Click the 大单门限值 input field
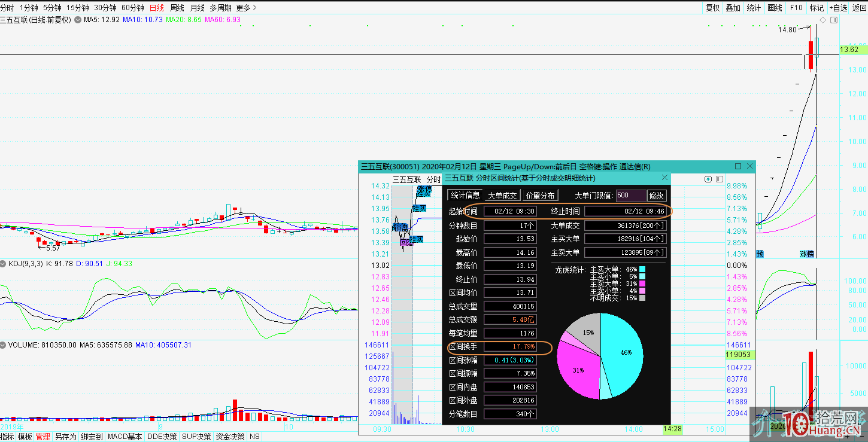This screenshot has height=442, width=868. pyautogui.click(x=630, y=196)
